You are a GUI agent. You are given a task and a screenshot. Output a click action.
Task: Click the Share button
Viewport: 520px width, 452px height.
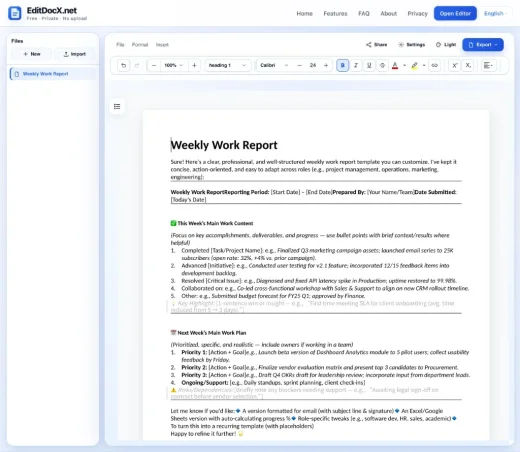click(377, 45)
